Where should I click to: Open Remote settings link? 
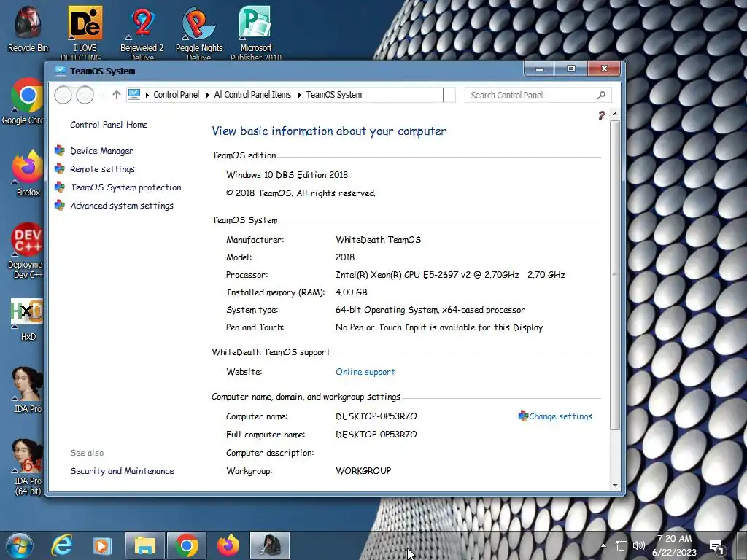coord(102,169)
